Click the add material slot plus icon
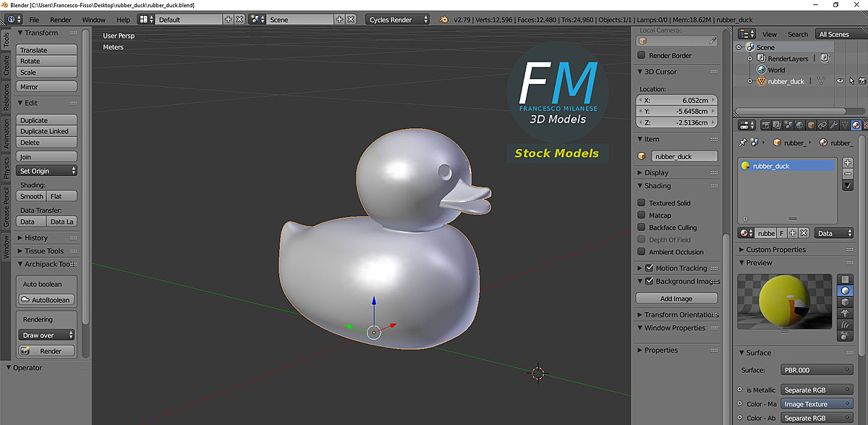Image resolution: width=868 pixels, height=425 pixels. [848, 162]
